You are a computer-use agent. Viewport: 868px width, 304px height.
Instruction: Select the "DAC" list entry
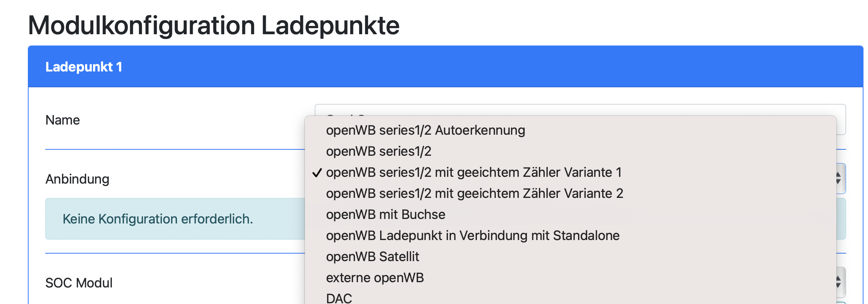pyautogui.click(x=339, y=298)
